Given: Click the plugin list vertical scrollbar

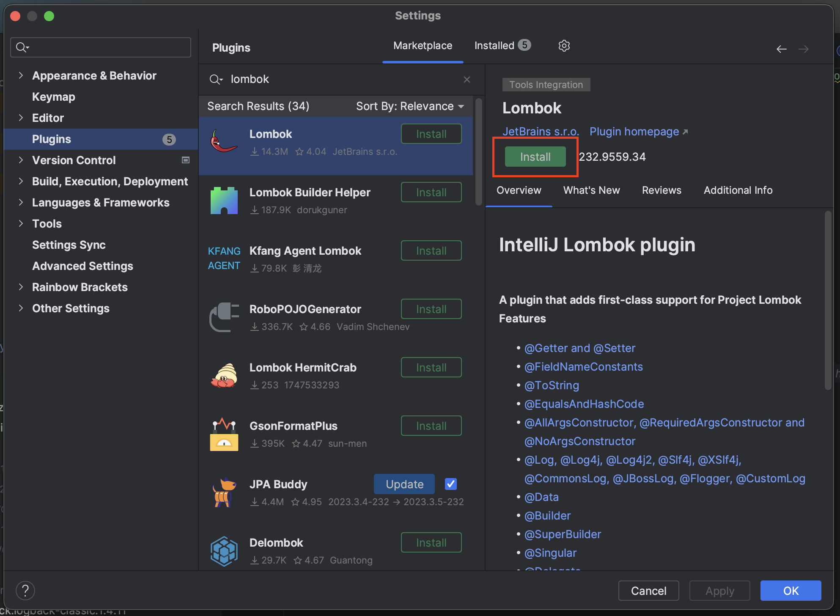Looking at the screenshot, I should (478, 152).
